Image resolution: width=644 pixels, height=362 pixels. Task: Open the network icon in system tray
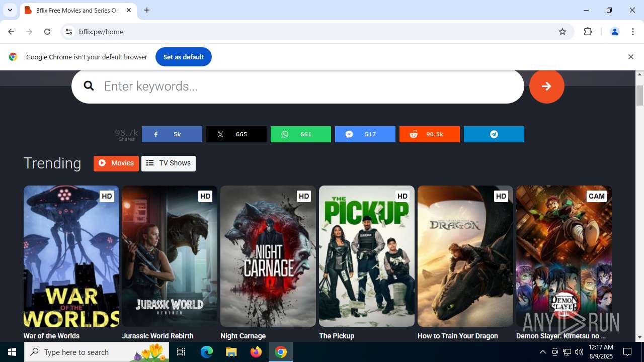click(567, 352)
